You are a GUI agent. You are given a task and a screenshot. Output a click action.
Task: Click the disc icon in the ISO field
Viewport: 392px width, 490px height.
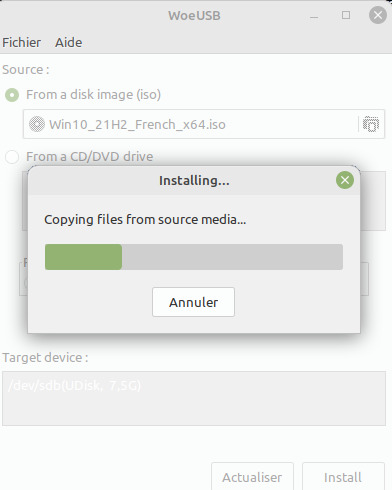37,124
